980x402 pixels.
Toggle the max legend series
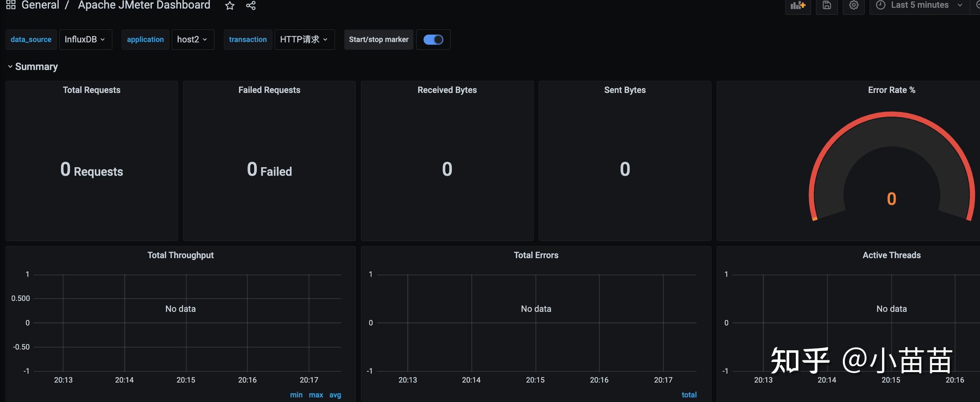point(316,395)
